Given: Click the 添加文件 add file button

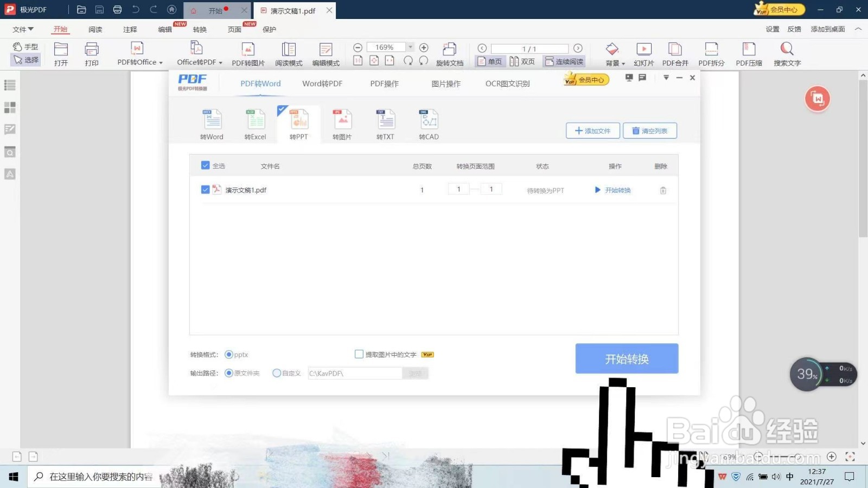Looking at the screenshot, I should pyautogui.click(x=593, y=131).
